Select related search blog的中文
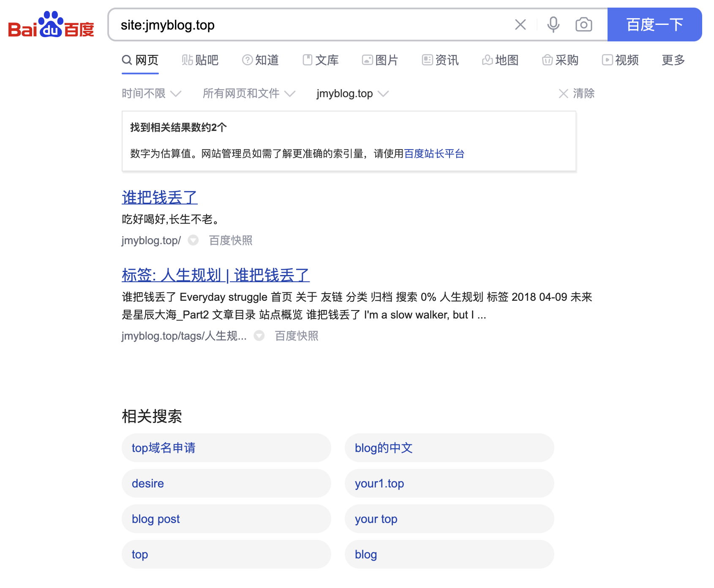This screenshot has height=588, width=714. click(450, 448)
